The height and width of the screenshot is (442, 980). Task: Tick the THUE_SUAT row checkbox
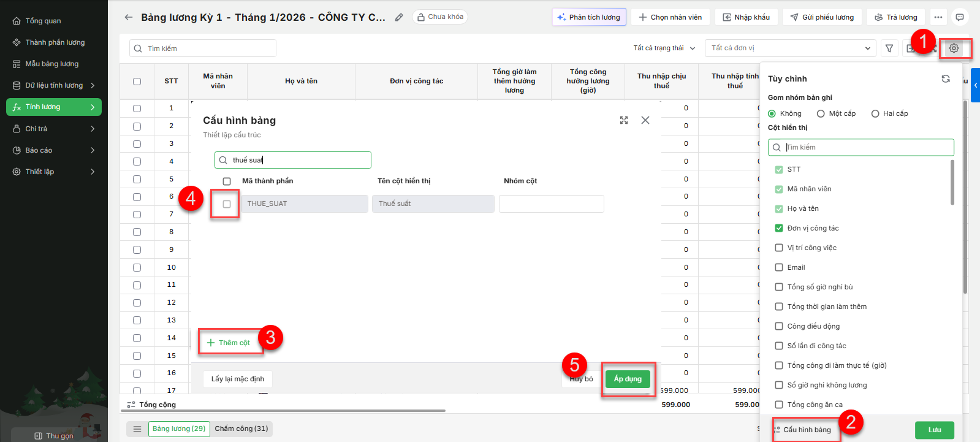[x=227, y=204]
